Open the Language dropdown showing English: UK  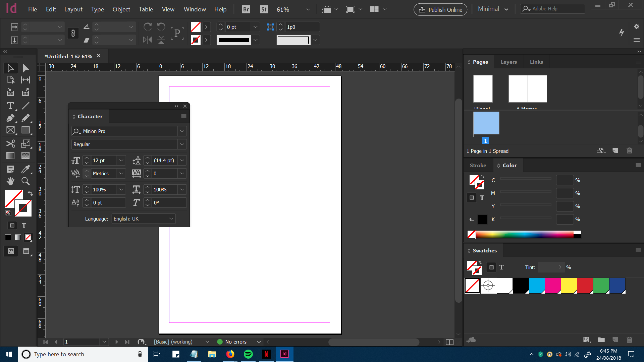coord(143,219)
